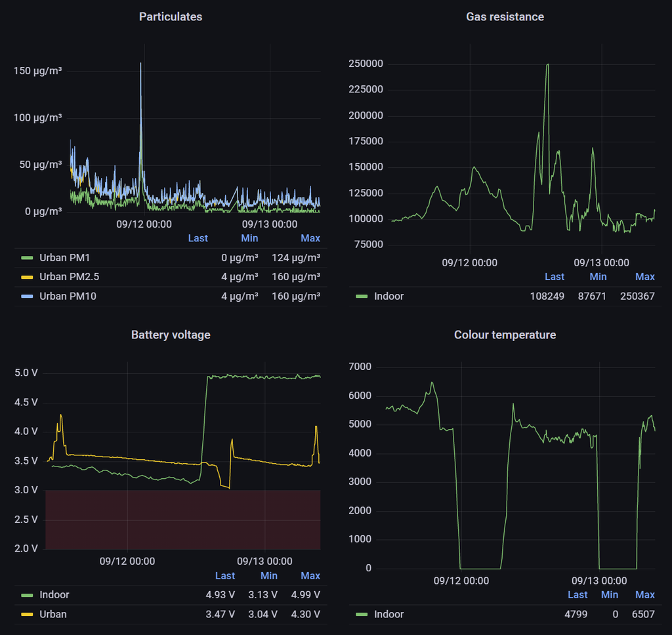Open the Battery voltage panel menu

[170, 335]
